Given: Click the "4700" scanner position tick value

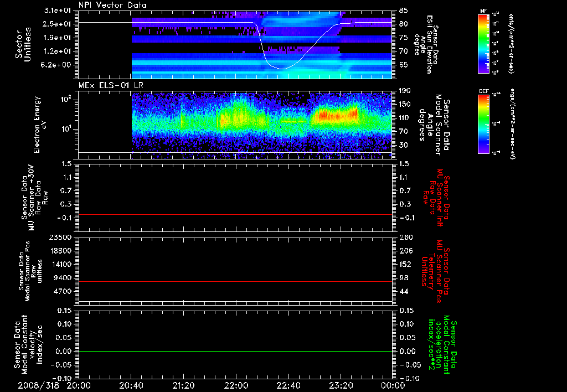Looking at the screenshot, I should click(x=62, y=291).
